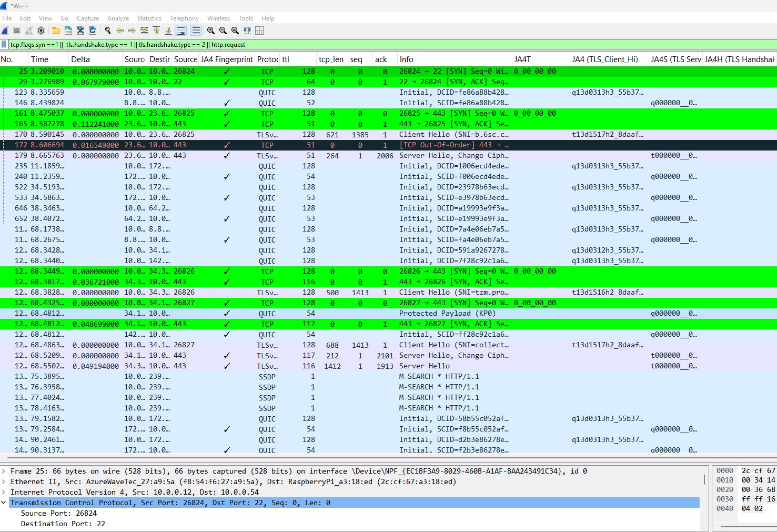Open capture options gear icon
777x532 pixels.
point(41,31)
